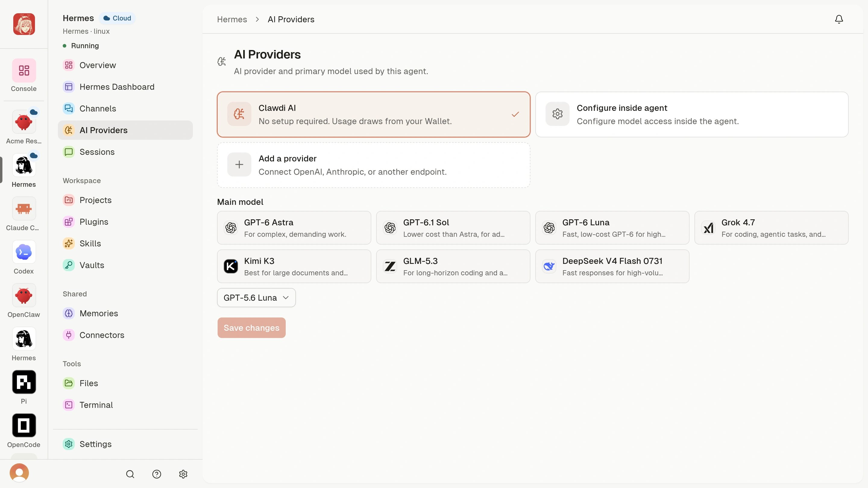Open the Pi agent icon
868x488 pixels.
24,382
